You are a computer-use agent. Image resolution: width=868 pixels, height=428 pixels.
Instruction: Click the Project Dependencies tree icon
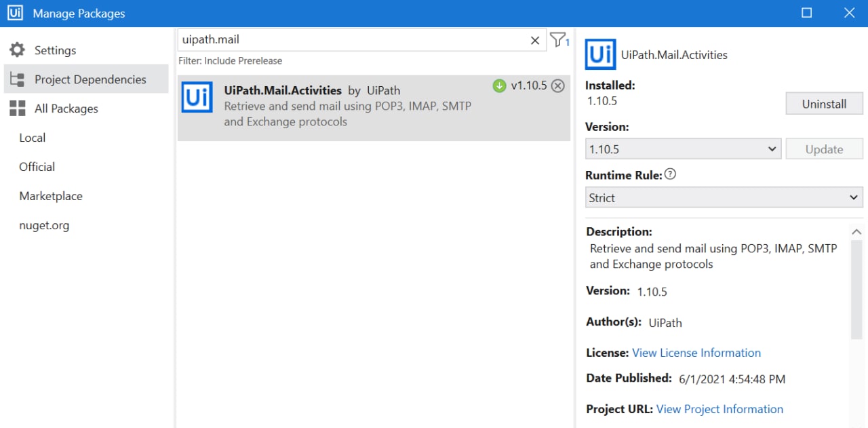17,79
